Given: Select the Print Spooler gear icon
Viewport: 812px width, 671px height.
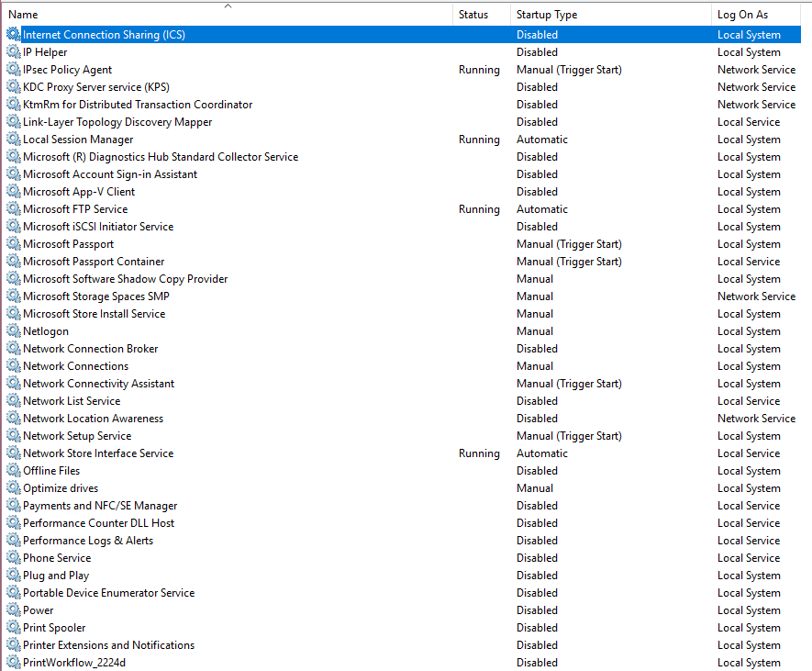Looking at the screenshot, I should coord(14,628).
